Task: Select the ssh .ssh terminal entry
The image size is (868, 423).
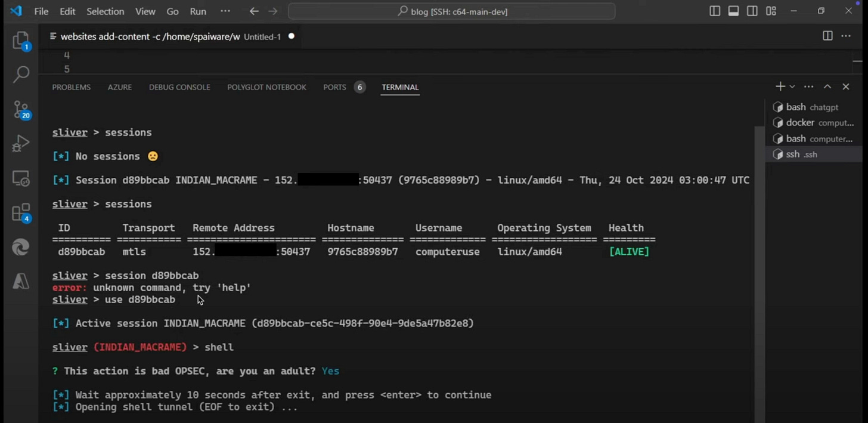Action: click(814, 154)
